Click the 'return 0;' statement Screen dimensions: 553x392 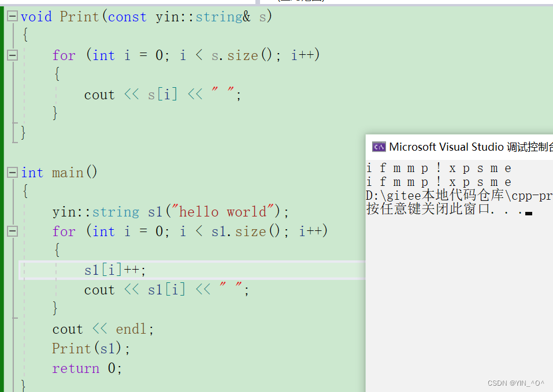pyautogui.click(x=87, y=368)
